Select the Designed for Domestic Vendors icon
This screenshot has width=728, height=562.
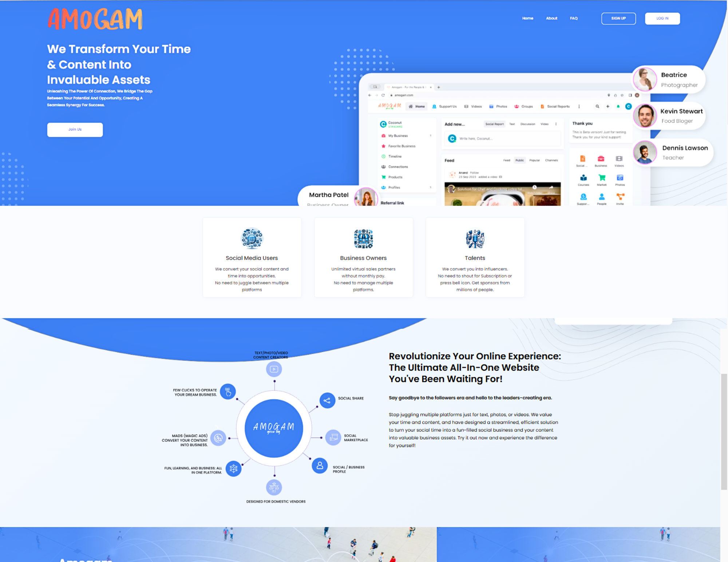[x=273, y=487]
